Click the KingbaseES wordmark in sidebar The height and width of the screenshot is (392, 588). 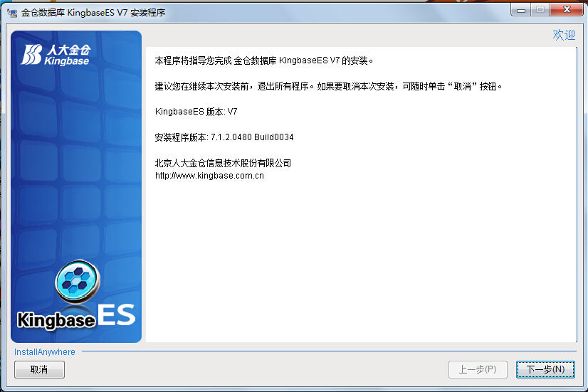coord(76,317)
